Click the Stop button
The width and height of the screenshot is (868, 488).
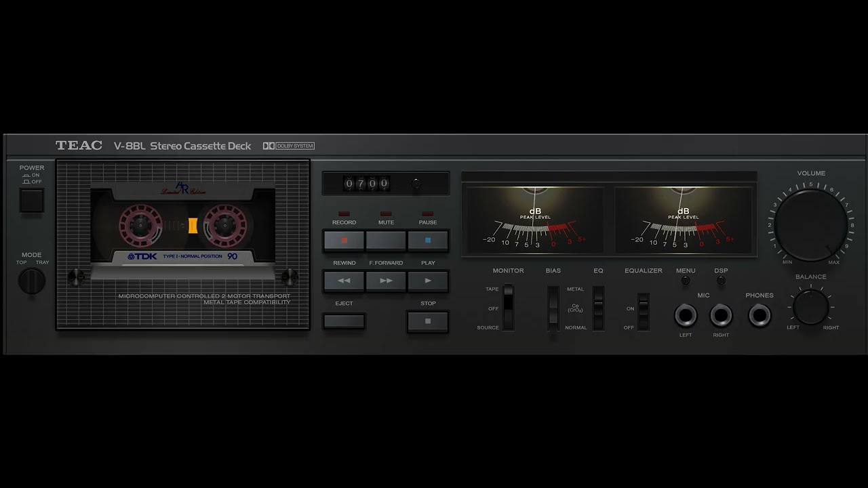(x=428, y=321)
